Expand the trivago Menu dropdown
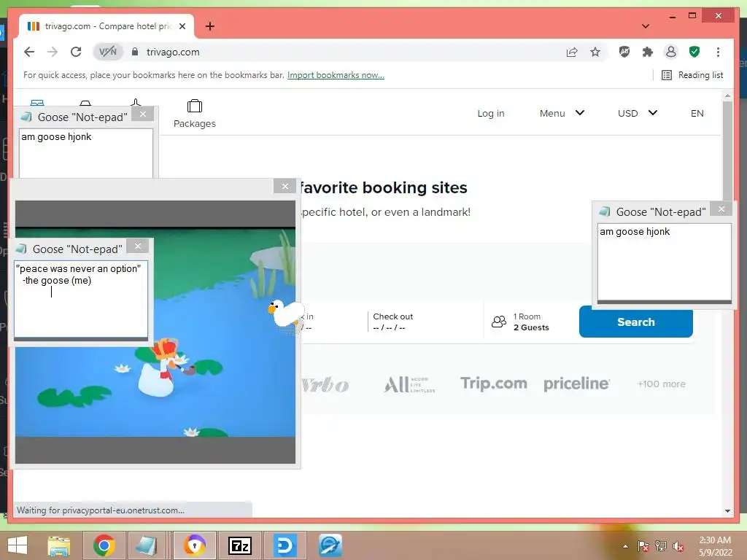 click(x=562, y=113)
